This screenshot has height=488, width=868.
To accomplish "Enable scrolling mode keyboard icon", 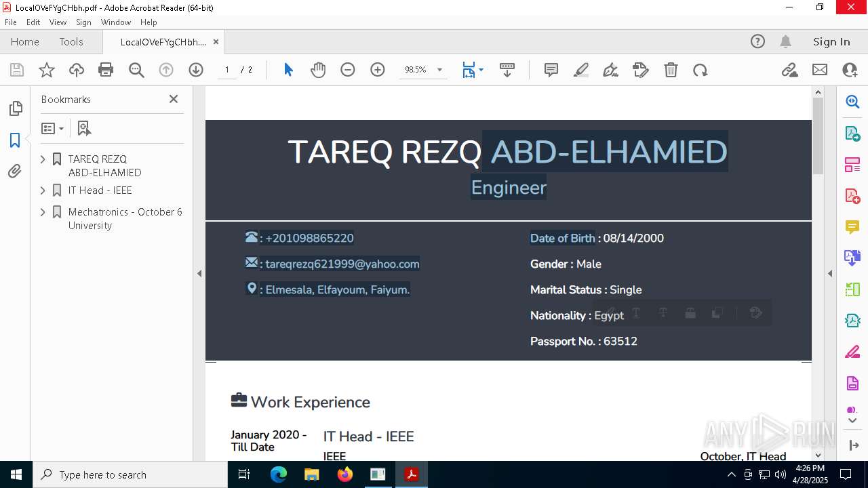I will point(507,70).
